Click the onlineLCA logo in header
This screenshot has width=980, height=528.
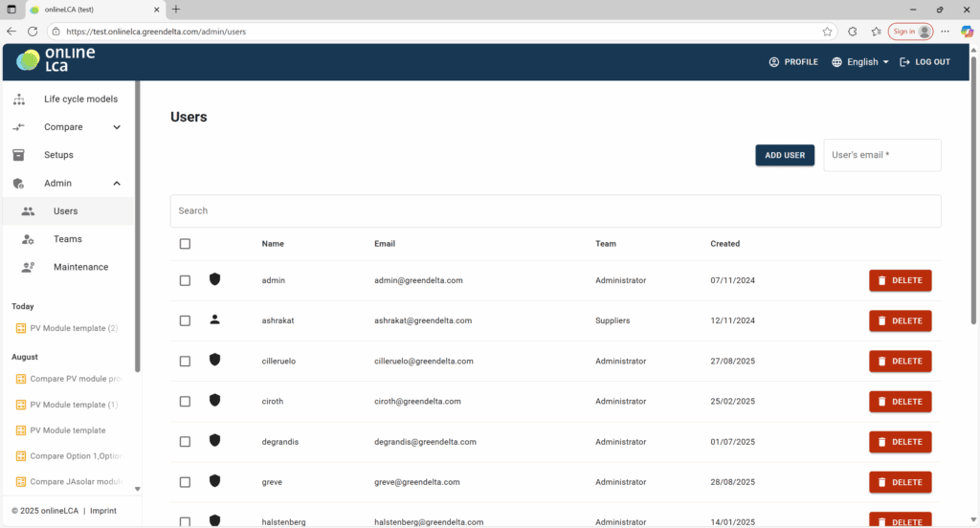click(56, 60)
